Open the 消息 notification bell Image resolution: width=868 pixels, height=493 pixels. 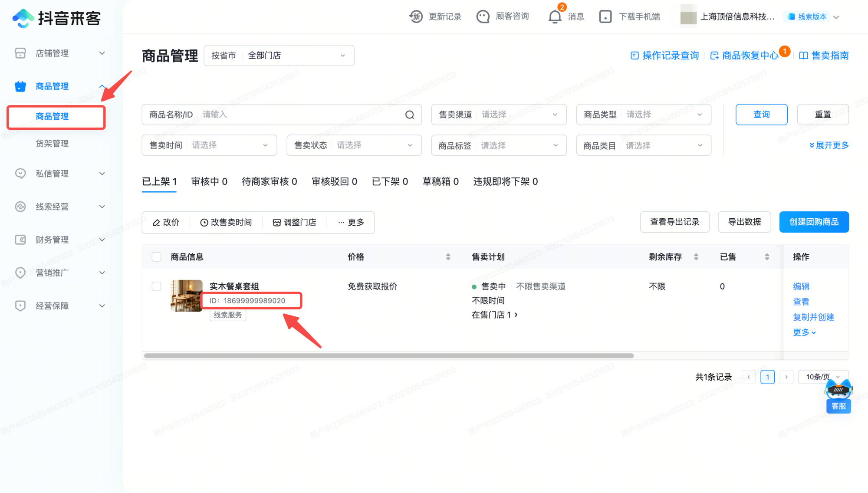click(555, 17)
